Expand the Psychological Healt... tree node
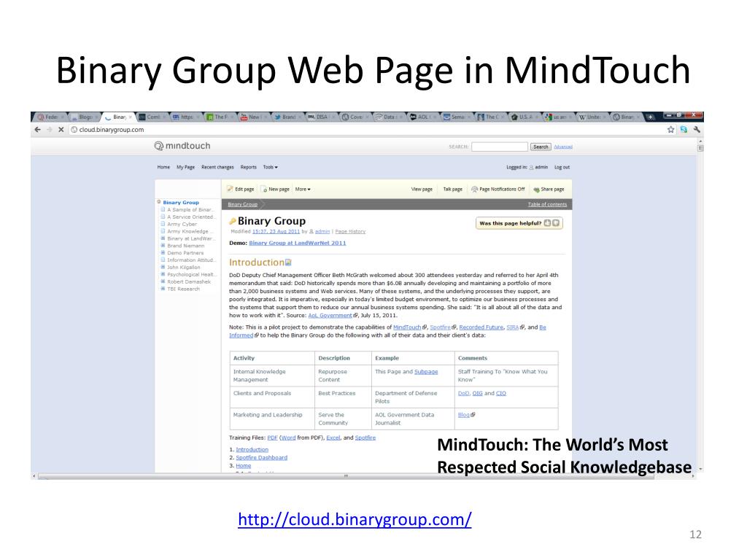Screen dimensions: 747x560 [x=163, y=274]
